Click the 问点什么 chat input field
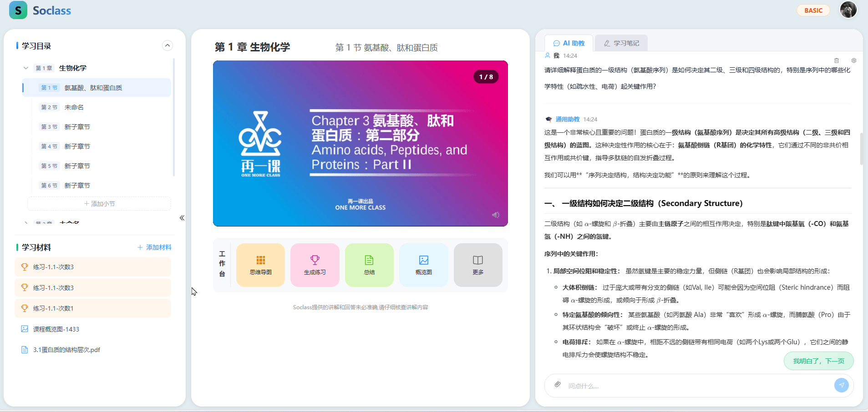 [x=696, y=386]
